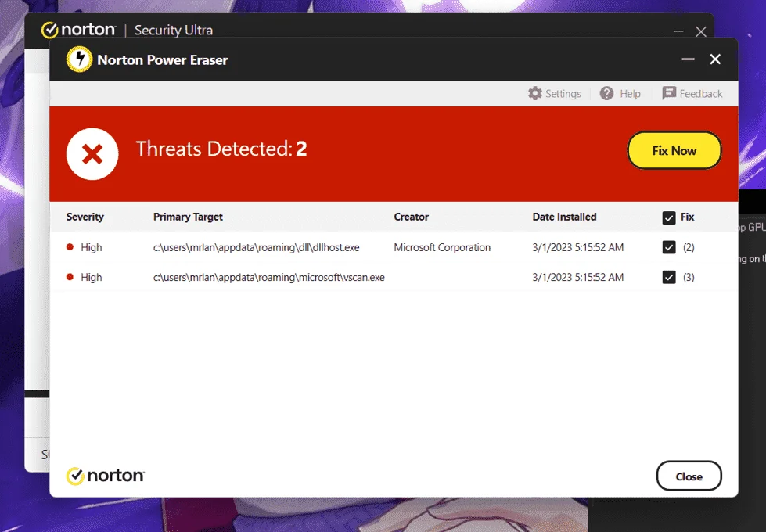Sort by the Severity column header
This screenshot has height=532, width=766.
(85, 217)
